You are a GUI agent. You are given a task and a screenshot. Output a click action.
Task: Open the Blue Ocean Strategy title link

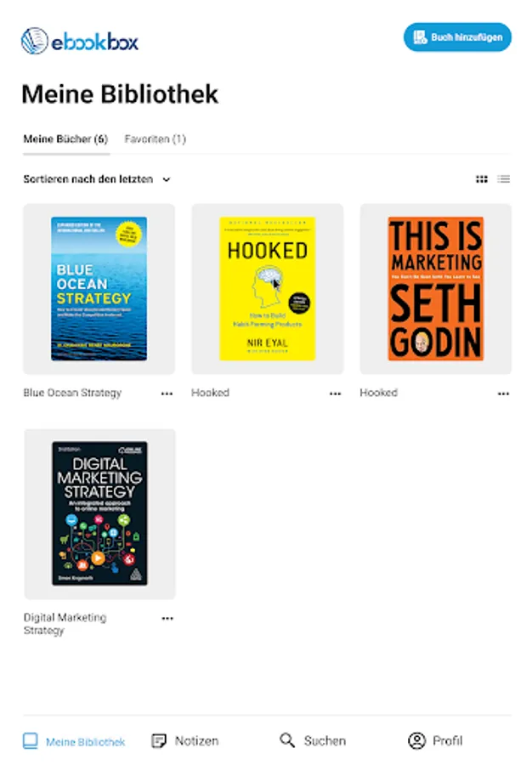pos(72,393)
